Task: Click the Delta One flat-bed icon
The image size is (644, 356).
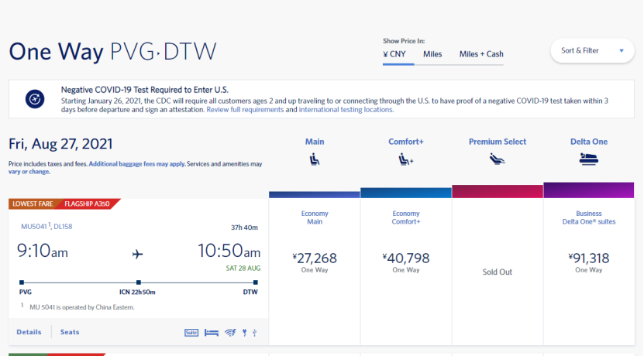Action: click(x=588, y=159)
